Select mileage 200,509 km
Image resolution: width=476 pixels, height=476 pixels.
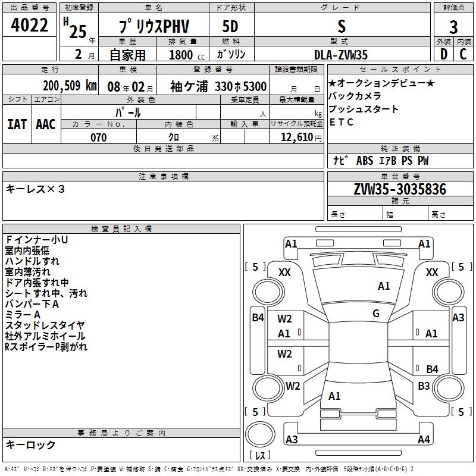[70, 86]
